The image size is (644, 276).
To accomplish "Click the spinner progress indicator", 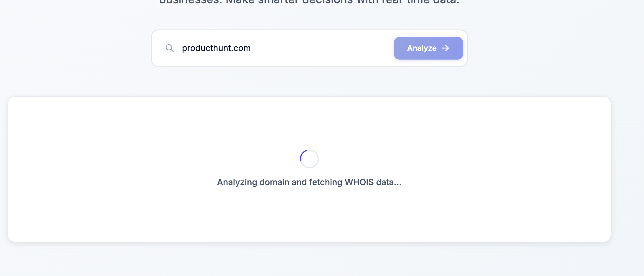I will 309,159.
